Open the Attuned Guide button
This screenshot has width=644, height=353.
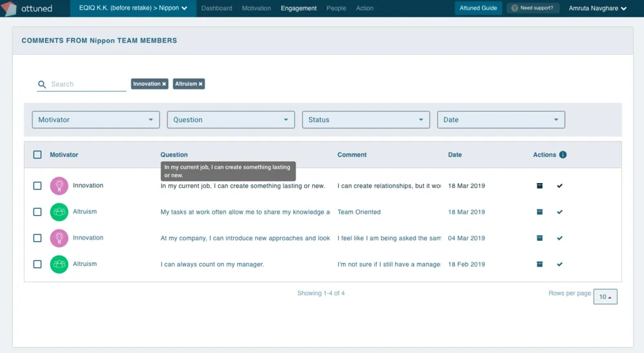pyautogui.click(x=478, y=8)
